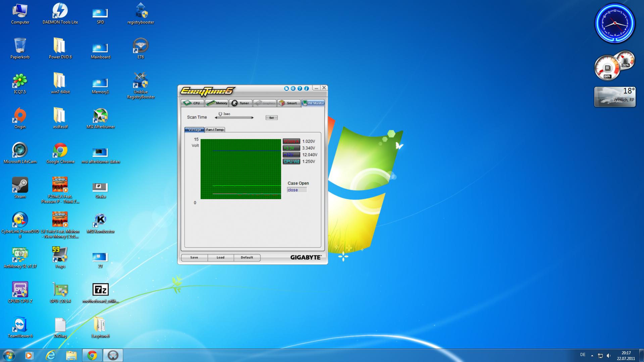
Task: Select the HW Monitor tab
Action: (x=313, y=103)
